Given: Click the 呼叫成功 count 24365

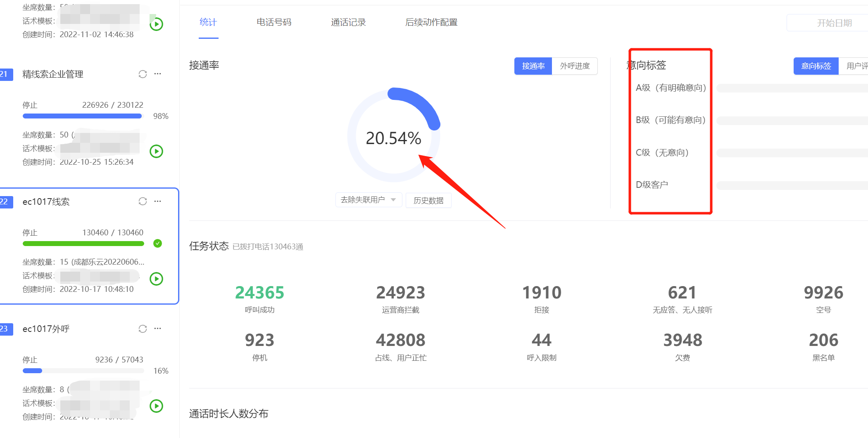Looking at the screenshot, I should pyautogui.click(x=259, y=293).
